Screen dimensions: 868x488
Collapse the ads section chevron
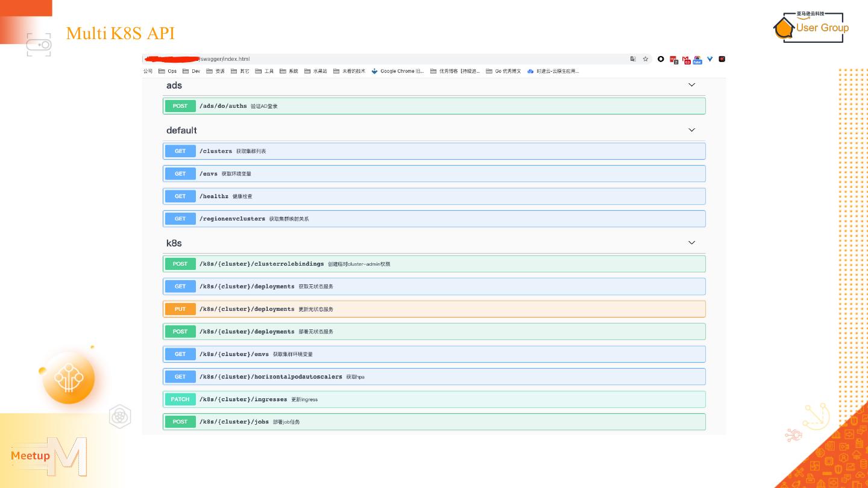pos(691,85)
